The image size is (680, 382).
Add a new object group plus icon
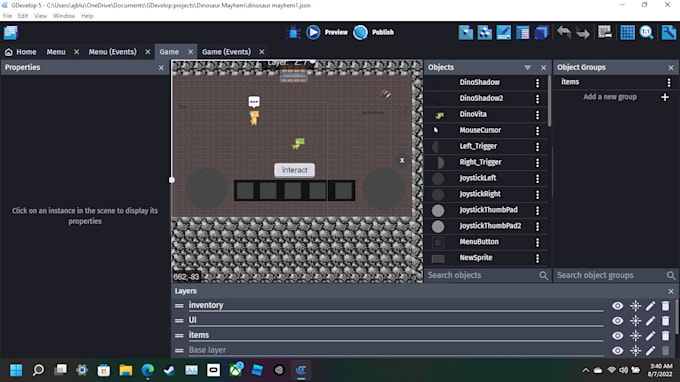tap(665, 97)
